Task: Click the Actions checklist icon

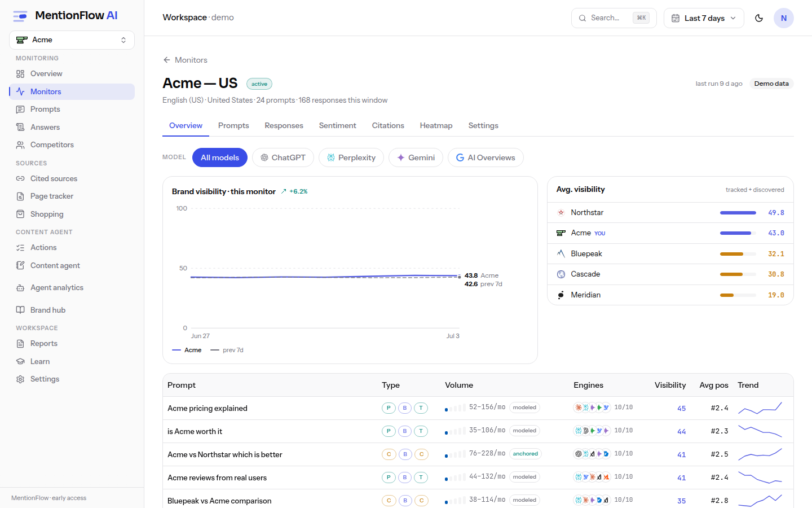Action: click(20, 248)
